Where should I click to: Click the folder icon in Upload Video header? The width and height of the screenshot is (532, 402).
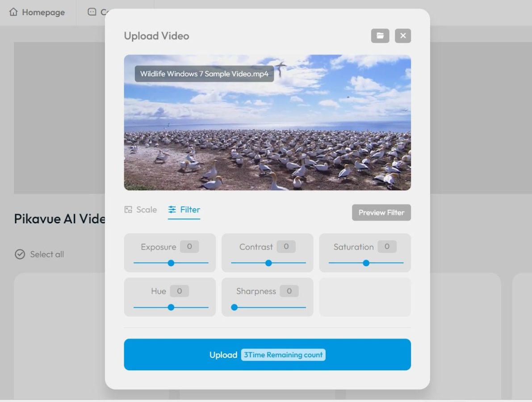(380, 35)
